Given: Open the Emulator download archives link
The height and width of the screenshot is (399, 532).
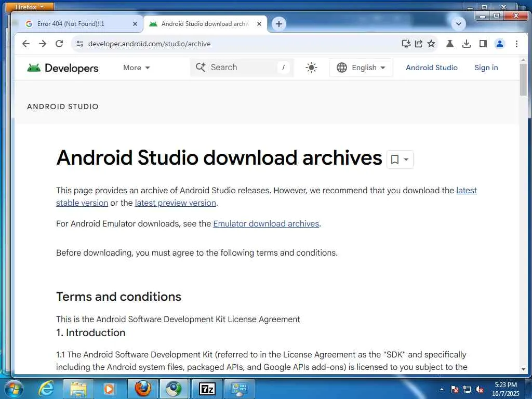Looking at the screenshot, I should pos(266,224).
